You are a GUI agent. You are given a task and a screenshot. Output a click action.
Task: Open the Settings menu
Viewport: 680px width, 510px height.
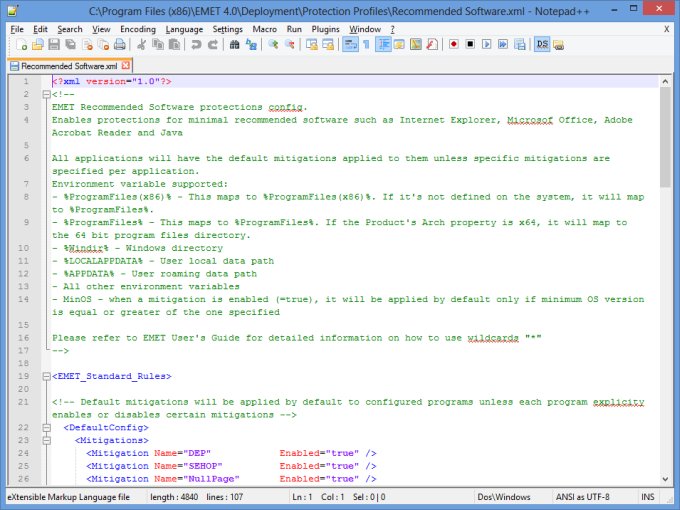pyautogui.click(x=228, y=29)
